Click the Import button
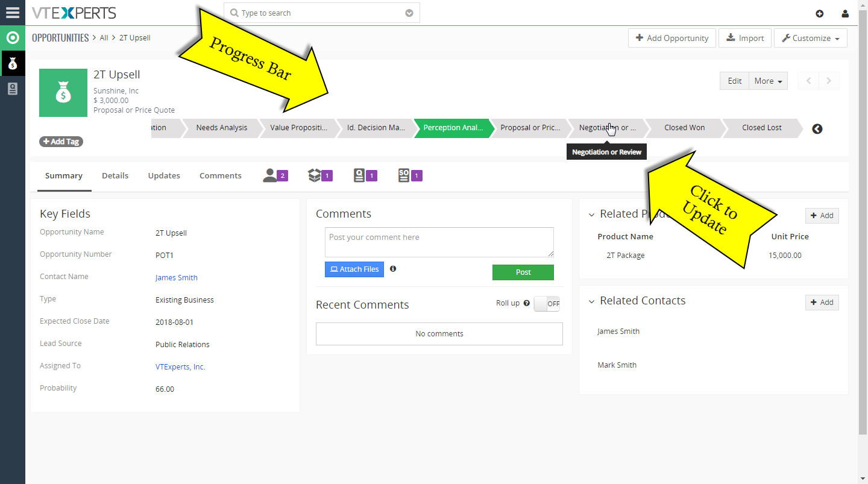The image size is (868, 484). click(745, 38)
